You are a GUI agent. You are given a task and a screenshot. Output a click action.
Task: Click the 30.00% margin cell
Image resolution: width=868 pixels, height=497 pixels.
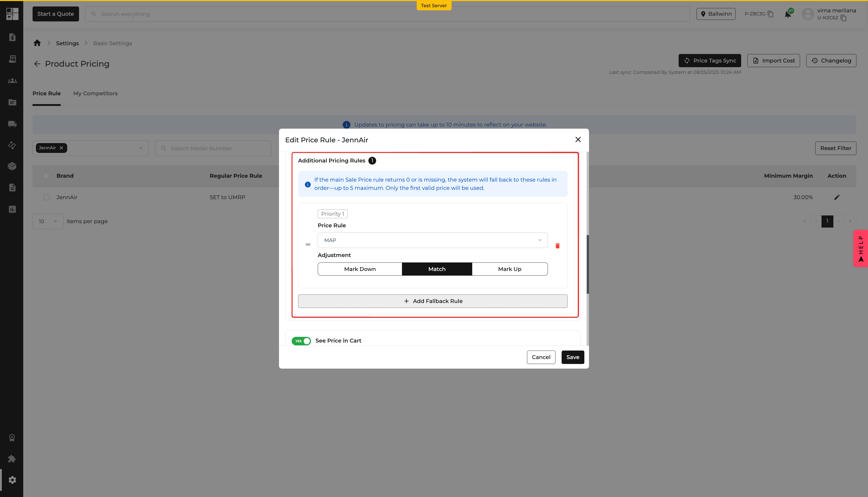tap(803, 197)
